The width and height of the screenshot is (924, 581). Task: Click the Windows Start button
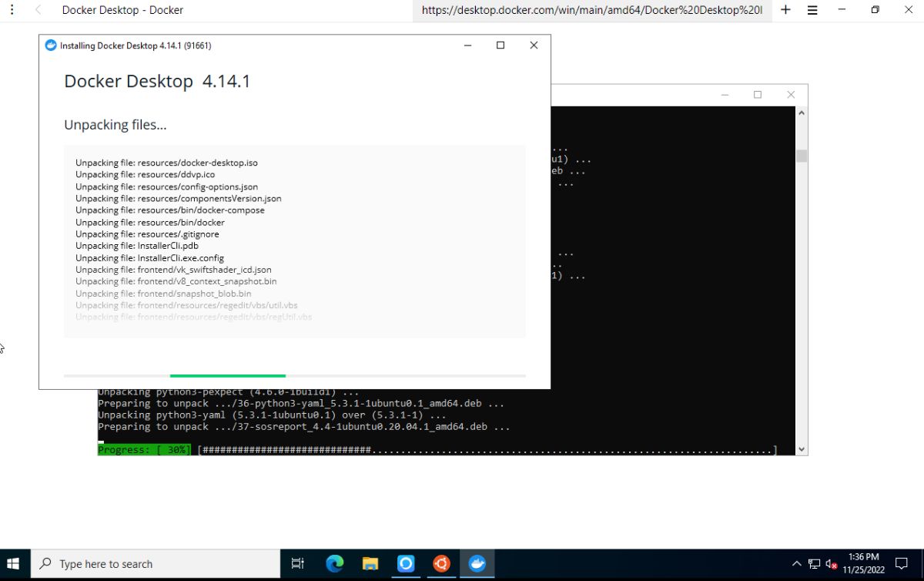[13, 563]
